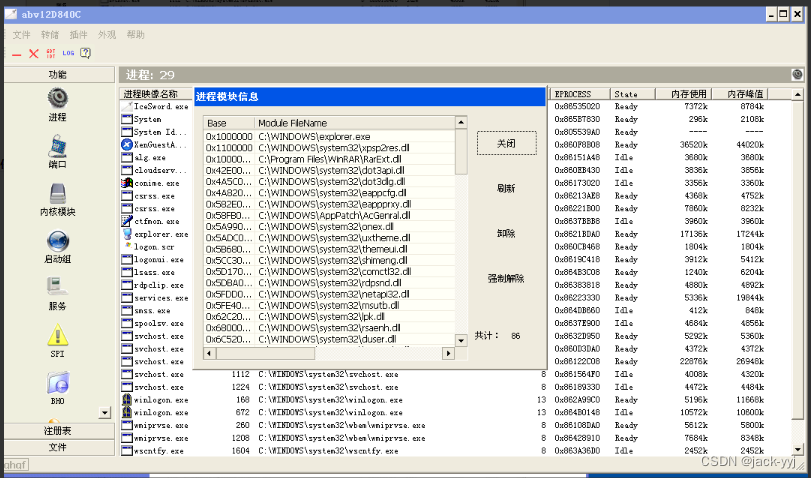Collapse the 功能 section header

coord(58,74)
